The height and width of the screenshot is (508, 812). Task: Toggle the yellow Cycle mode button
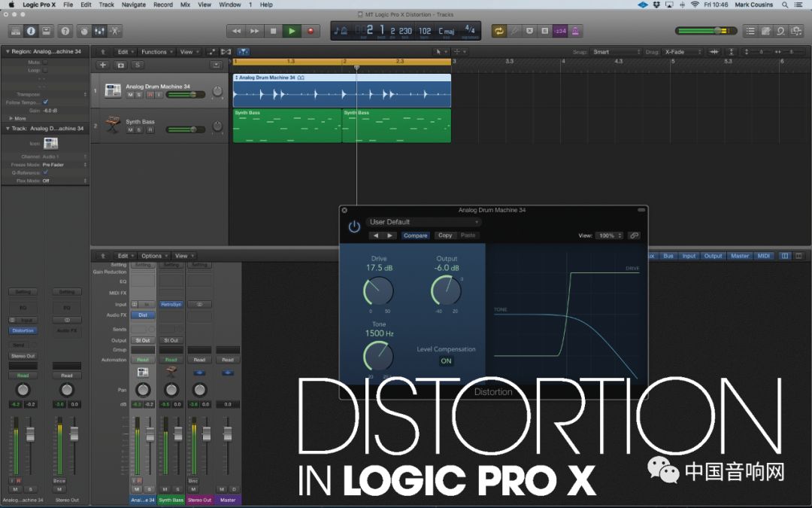[x=498, y=31]
